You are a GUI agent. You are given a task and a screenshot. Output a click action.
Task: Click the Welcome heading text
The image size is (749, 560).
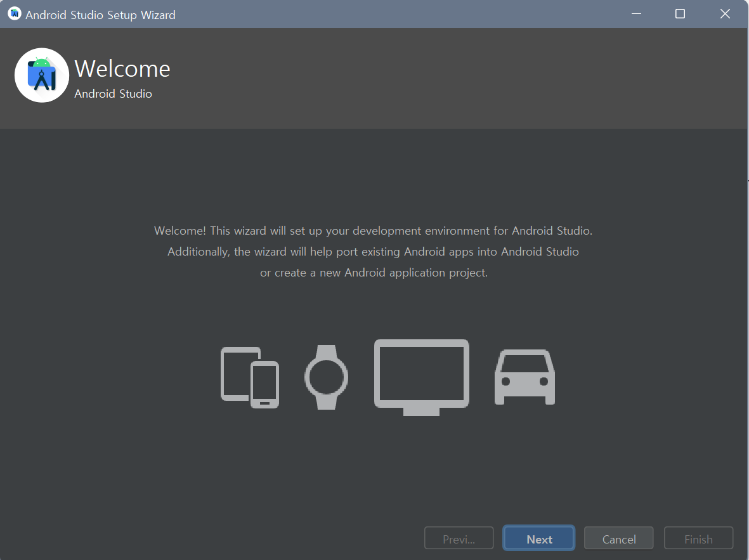pos(122,68)
